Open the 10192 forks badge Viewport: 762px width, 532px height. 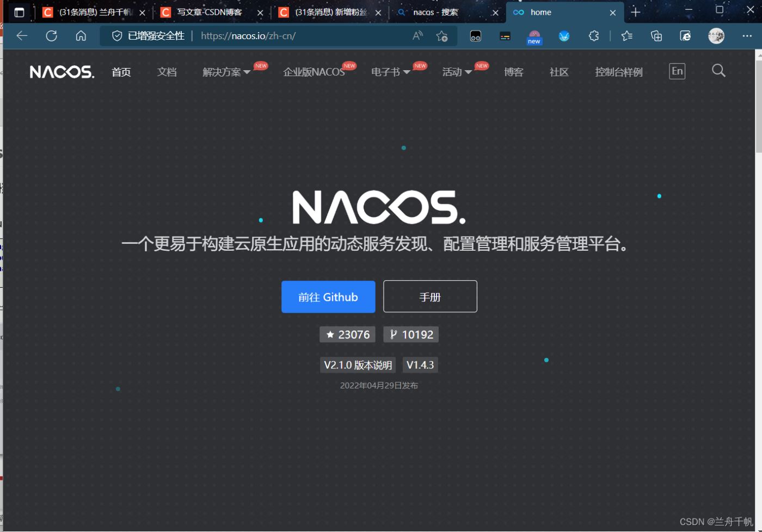pyautogui.click(x=411, y=335)
